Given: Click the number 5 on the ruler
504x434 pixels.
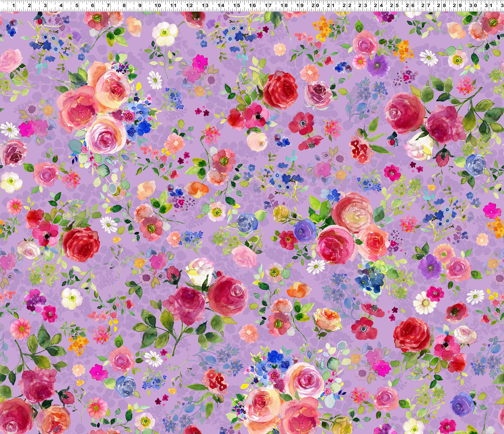Looking at the screenshot, I should (77, 5).
